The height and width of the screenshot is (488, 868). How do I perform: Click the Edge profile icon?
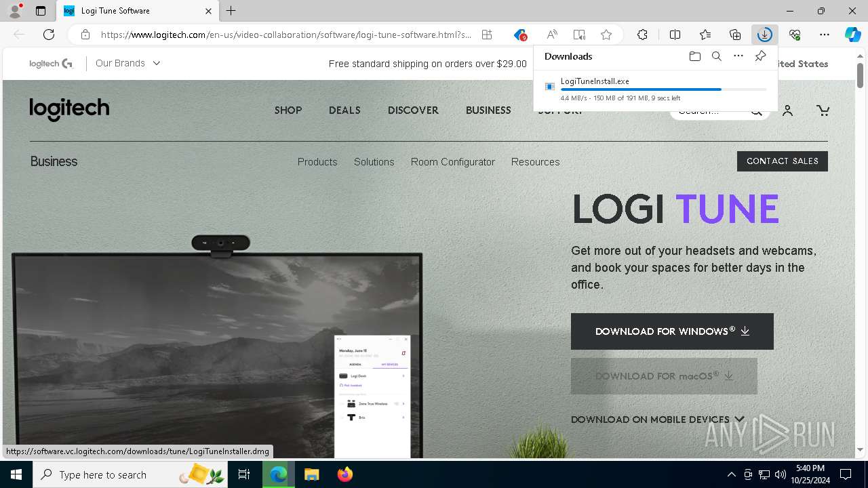[x=15, y=11]
